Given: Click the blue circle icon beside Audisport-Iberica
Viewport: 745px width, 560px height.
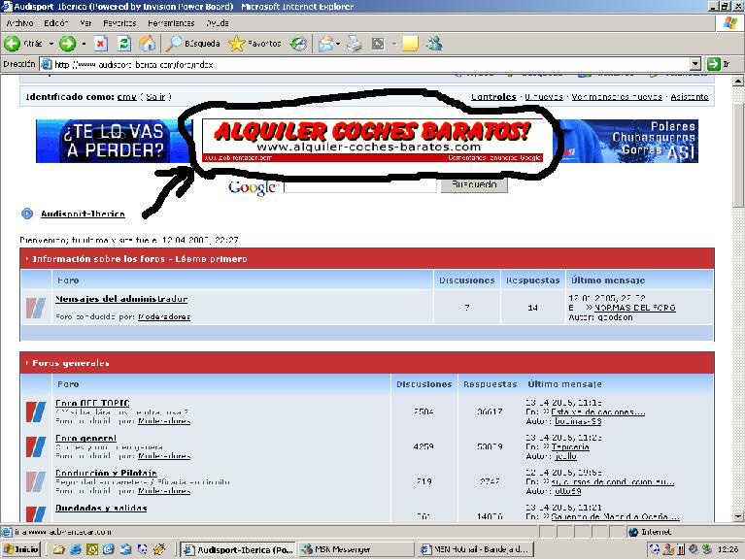Looking at the screenshot, I should click(27, 214).
